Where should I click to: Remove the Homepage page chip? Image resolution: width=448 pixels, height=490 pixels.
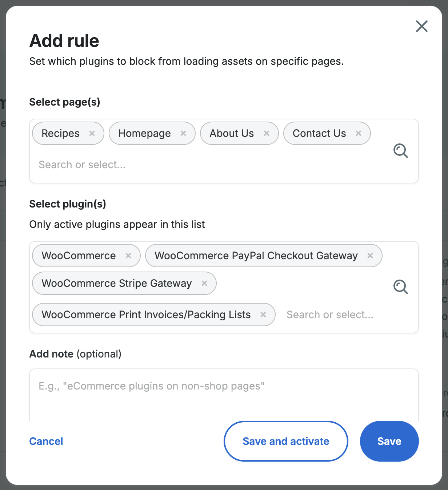(x=183, y=133)
